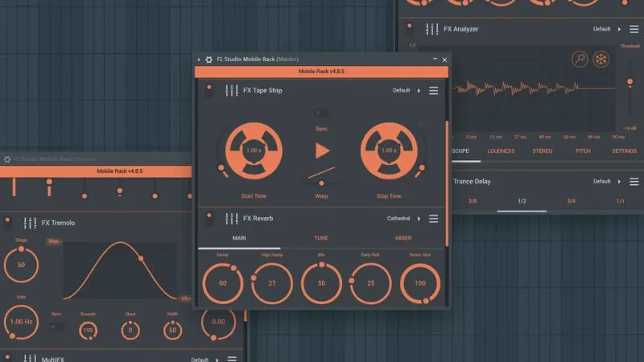
Task: Open the FL Studio Mobile Rack gear settings
Action: 208,60
